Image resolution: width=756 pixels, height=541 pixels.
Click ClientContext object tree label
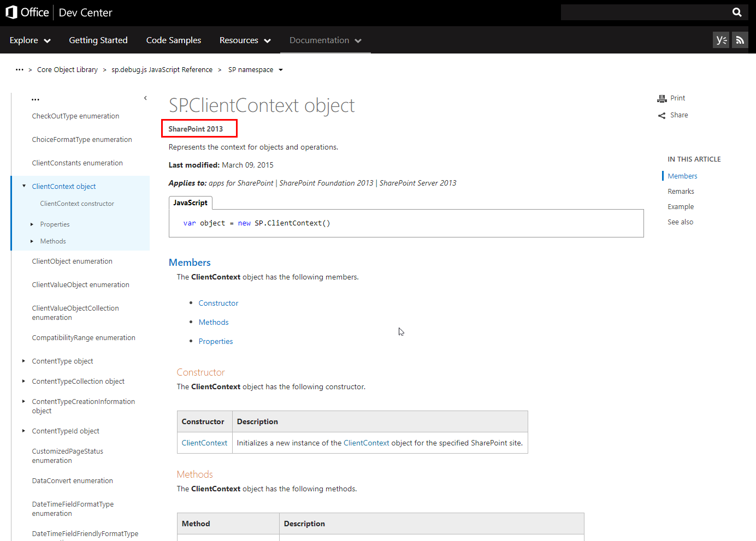pos(64,187)
